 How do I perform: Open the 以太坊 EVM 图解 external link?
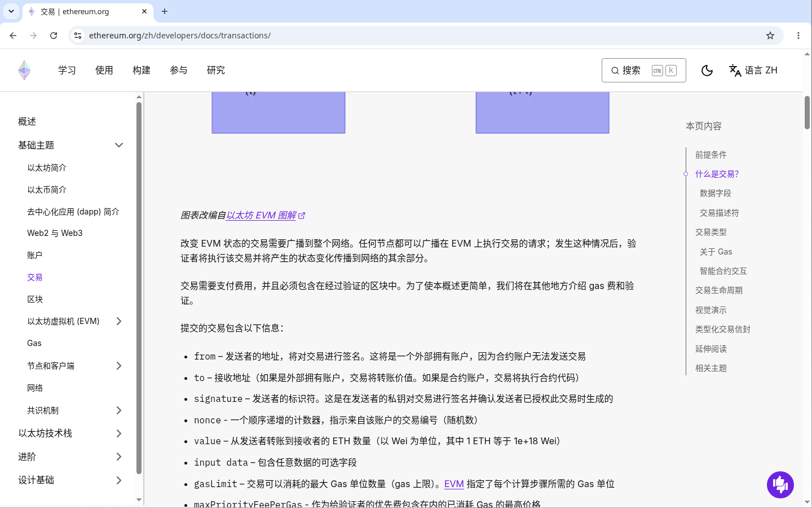[266, 215]
